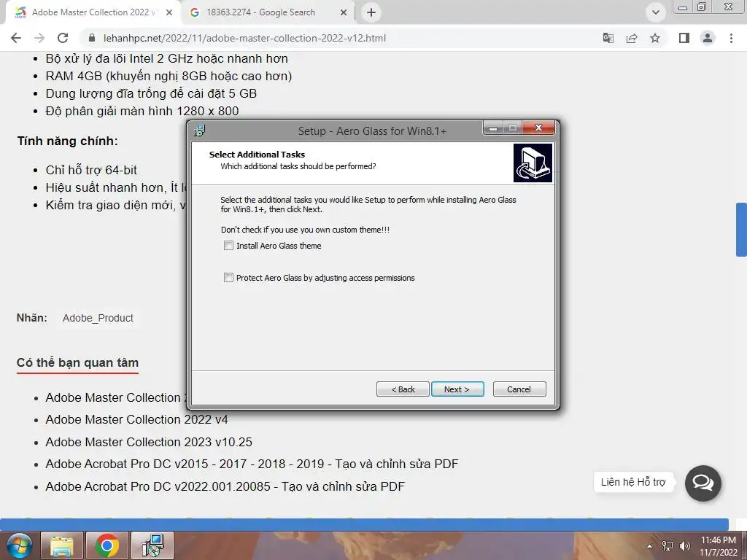Image resolution: width=747 pixels, height=560 pixels.
Task: Click Cancel button in Setup dialog
Action: [519, 389]
